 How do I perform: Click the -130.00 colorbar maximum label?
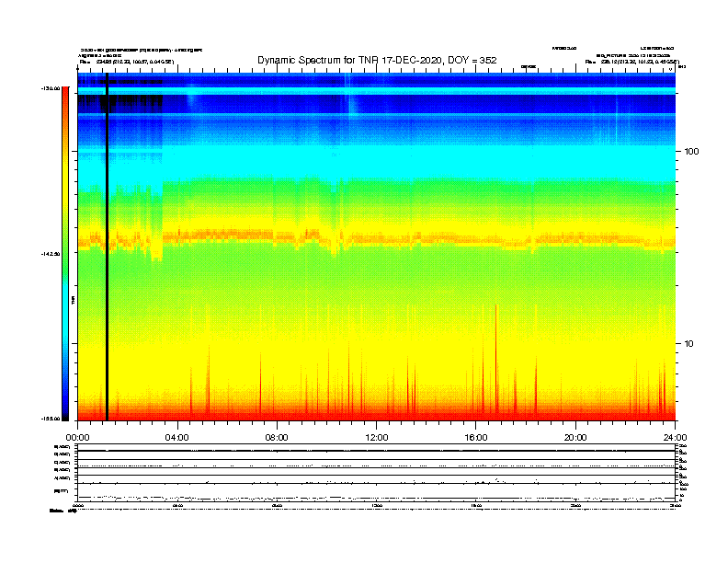[x=50, y=88]
